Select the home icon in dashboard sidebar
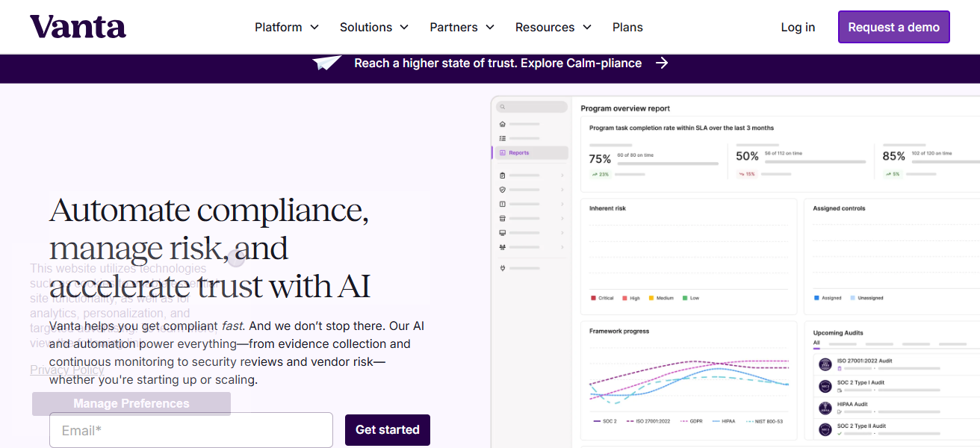 503,124
